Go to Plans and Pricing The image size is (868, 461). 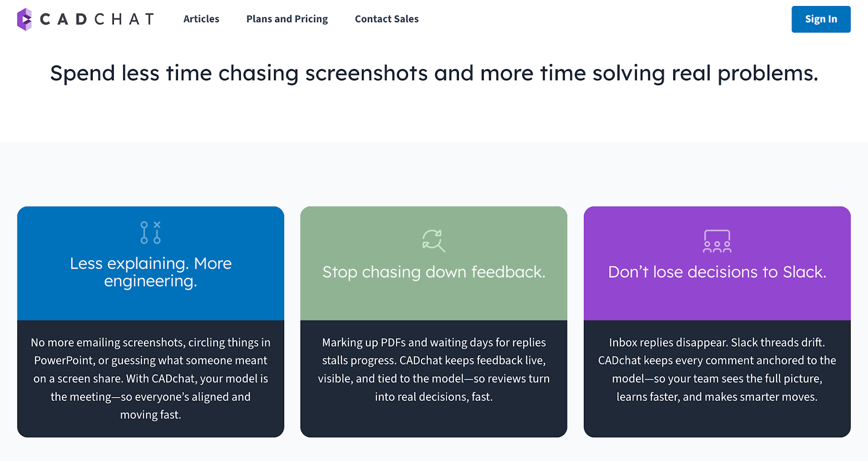287,19
